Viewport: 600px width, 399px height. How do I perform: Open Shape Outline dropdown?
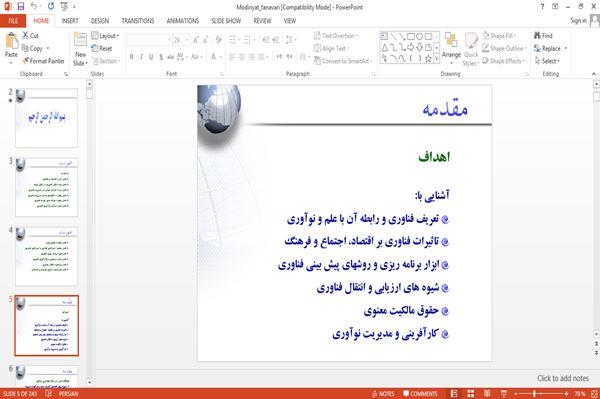505,48
